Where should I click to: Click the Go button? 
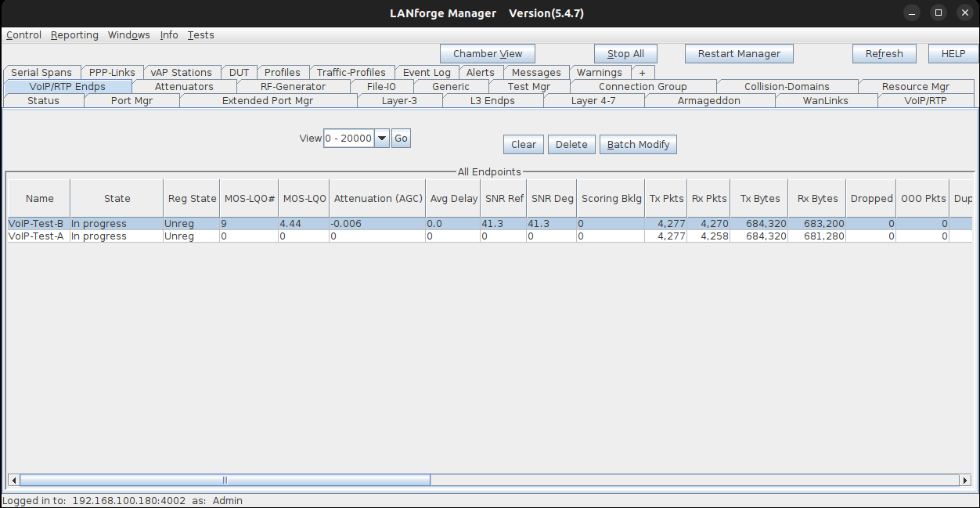point(401,139)
